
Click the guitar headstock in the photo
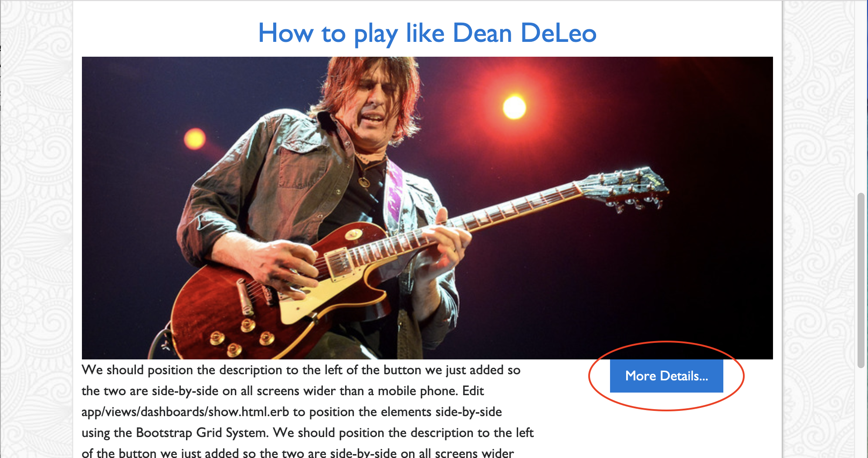tap(627, 188)
